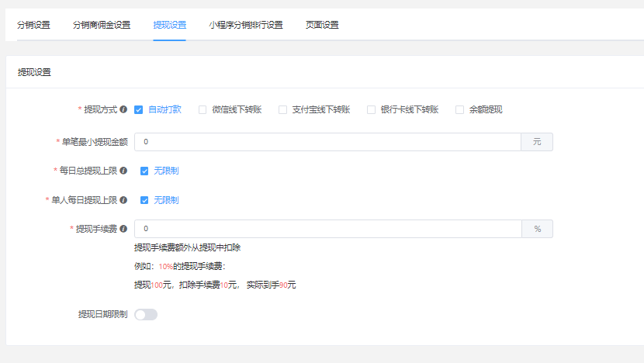Screen dimensions: 644x363
Task: Open the 分销设置 tab
Action: pos(33,25)
